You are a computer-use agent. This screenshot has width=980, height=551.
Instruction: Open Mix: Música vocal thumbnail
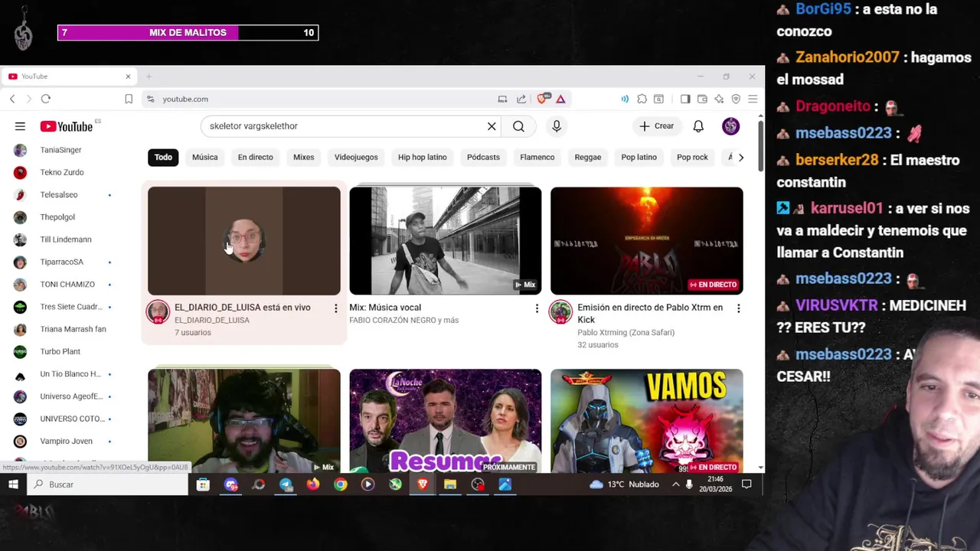[x=446, y=240]
